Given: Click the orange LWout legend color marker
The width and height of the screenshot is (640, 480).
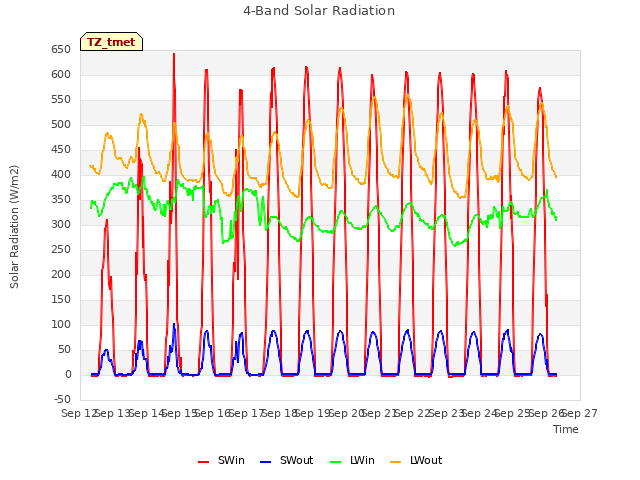Looking at the screenshot, I should tap(396, 462).
